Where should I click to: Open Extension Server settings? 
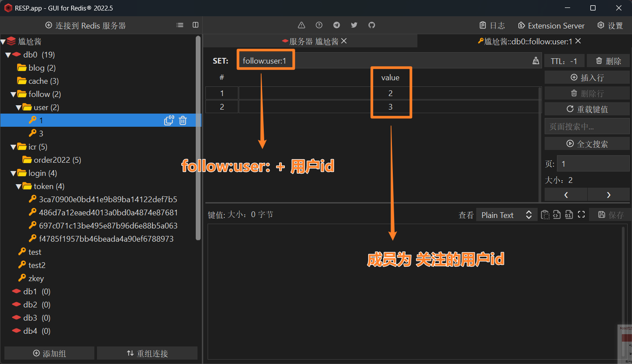[x=551, y=25]
